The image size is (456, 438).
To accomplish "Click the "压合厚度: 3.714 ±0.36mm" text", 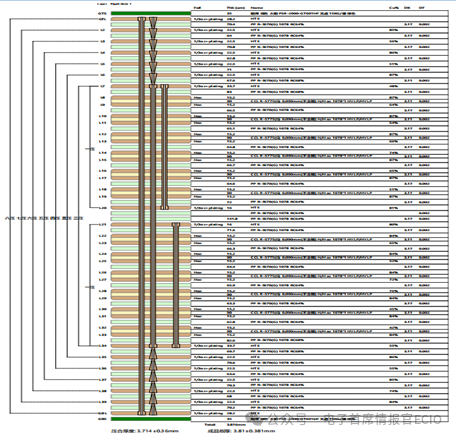I will tap(144, 431).
